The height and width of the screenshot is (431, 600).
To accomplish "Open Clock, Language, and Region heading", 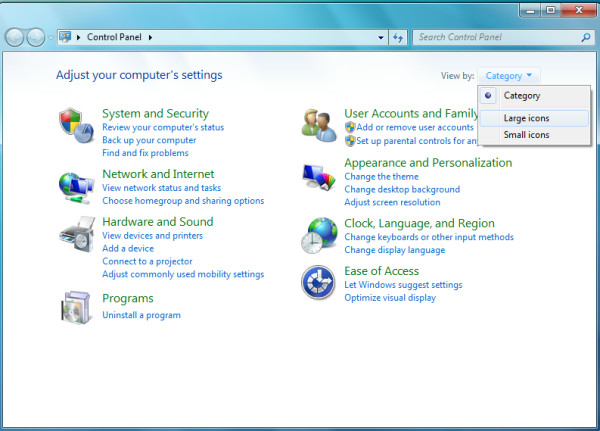I will pyautogui.click(x=419, y=223).
